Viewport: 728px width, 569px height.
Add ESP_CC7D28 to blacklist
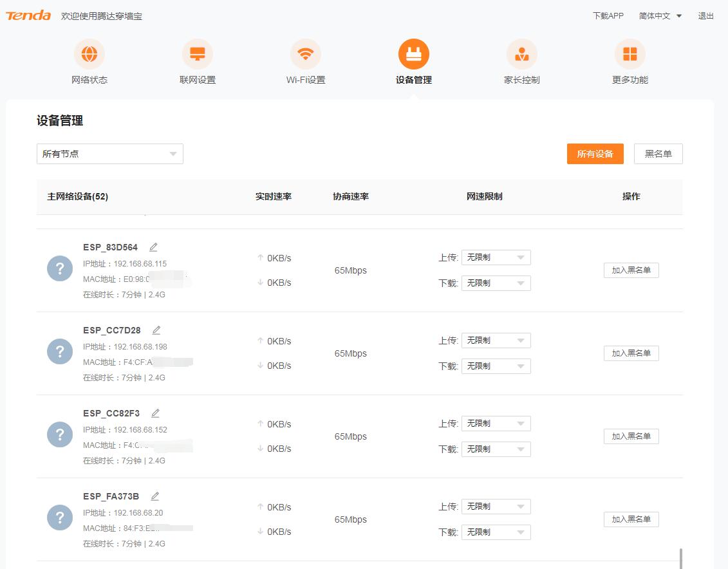tap(631, 353)
